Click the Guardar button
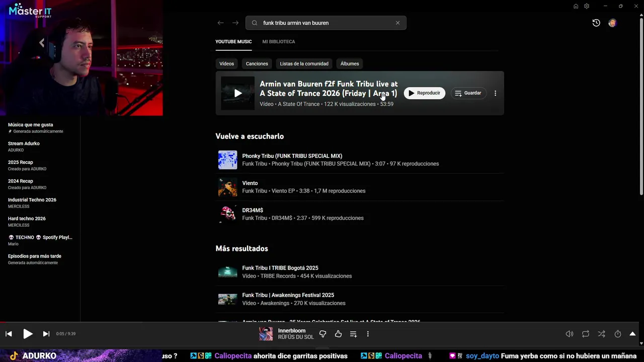 click(x=468, y=93)
